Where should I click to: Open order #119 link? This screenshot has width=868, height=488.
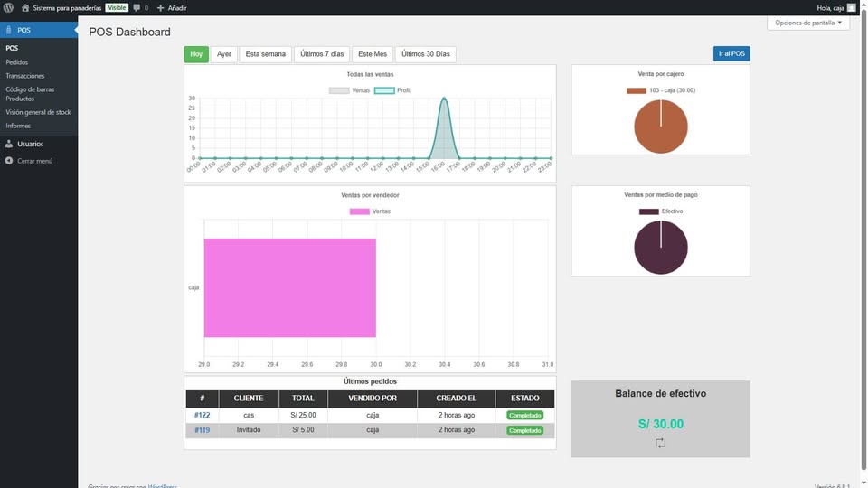(x=202, y=430)
